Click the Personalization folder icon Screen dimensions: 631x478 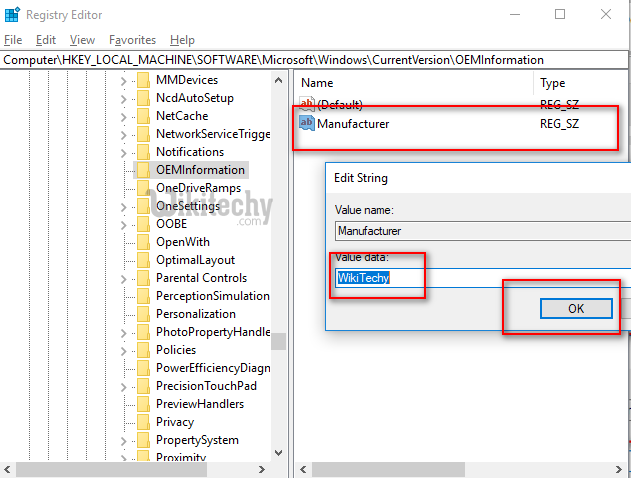coord(142,314)
